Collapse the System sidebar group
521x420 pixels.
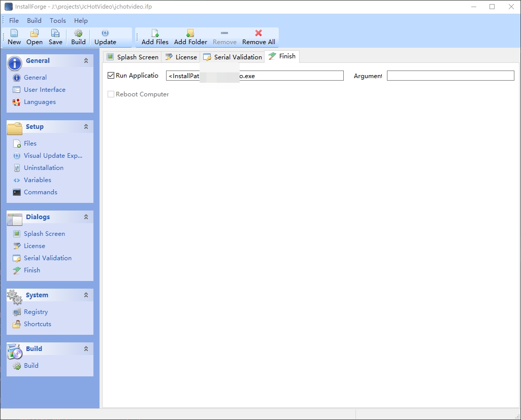pos(86,295)
